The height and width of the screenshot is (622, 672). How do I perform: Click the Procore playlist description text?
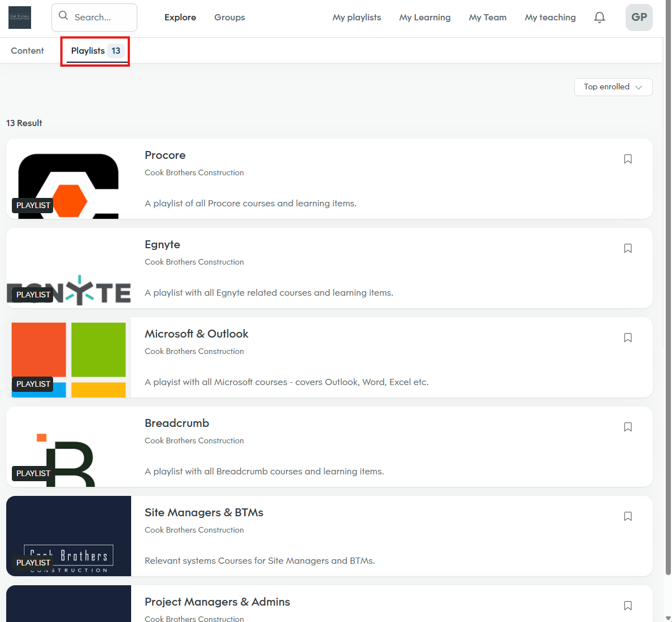coord(250,203)
